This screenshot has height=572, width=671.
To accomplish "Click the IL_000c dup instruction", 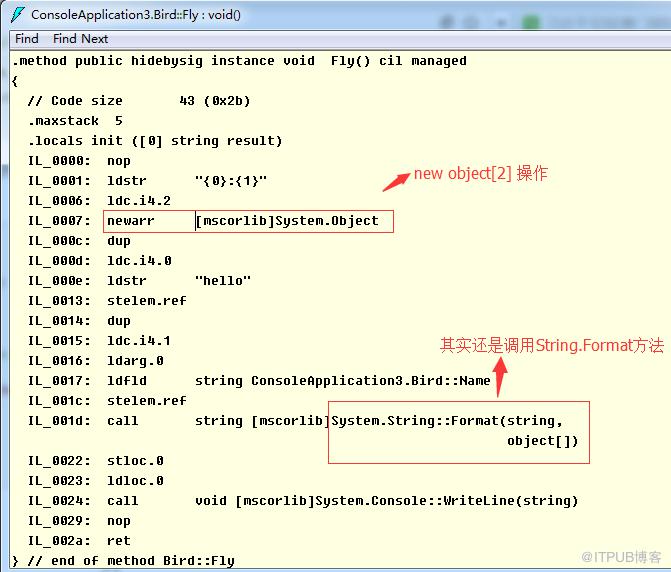I will (79, 241).
